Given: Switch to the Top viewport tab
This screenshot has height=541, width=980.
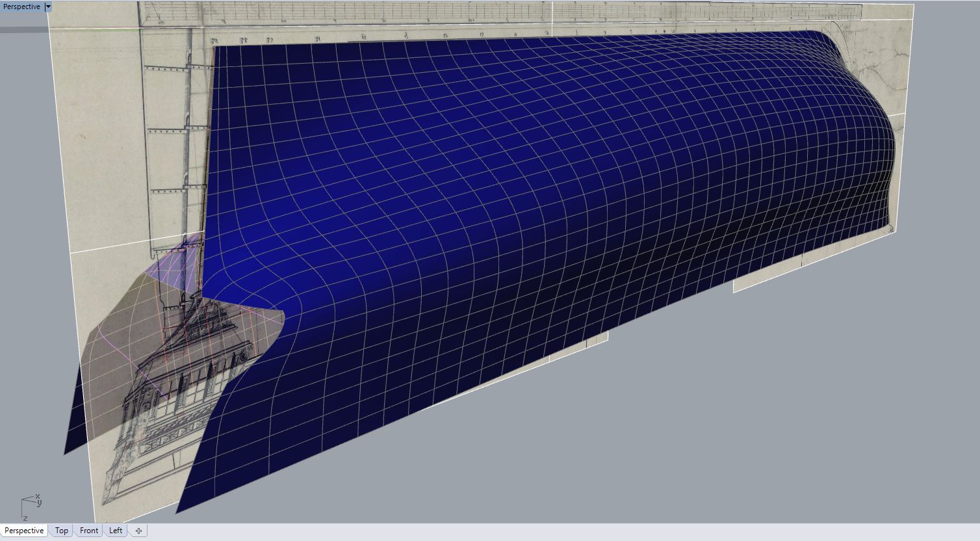Looking at the screenshot, I should pyautogui.click(x=62, y=531).
